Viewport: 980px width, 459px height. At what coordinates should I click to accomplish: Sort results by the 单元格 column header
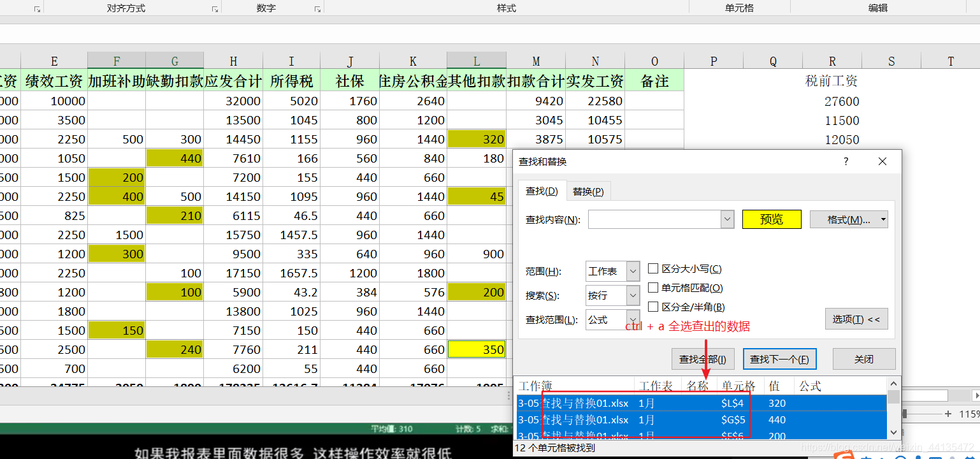(739, 386)
